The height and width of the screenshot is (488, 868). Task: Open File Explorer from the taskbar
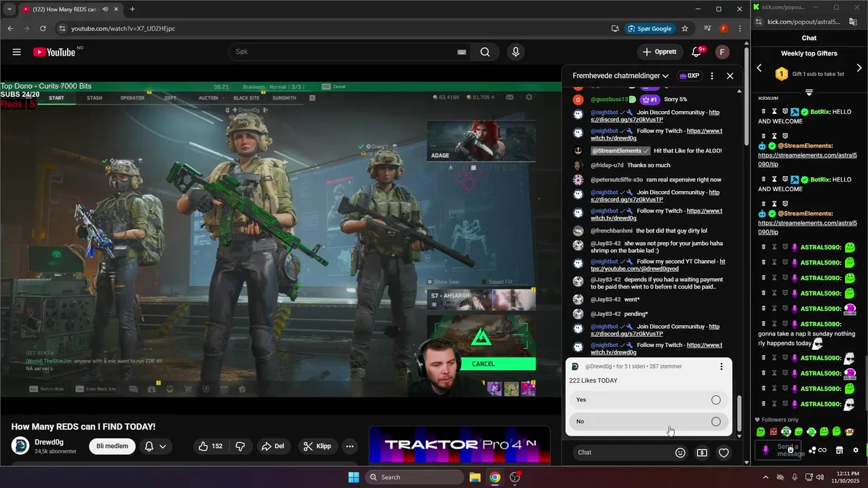click(x=475, y=477)
